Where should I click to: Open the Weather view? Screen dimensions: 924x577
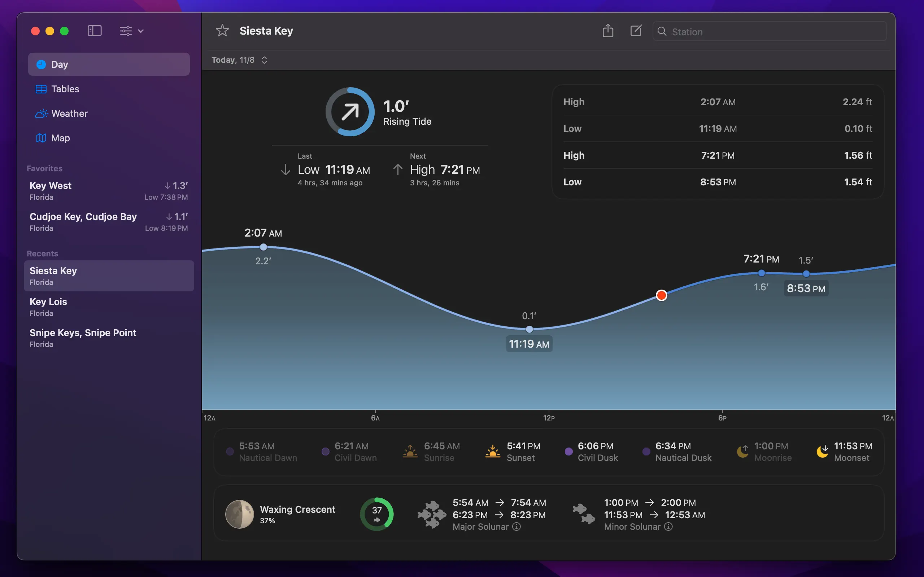69,113
